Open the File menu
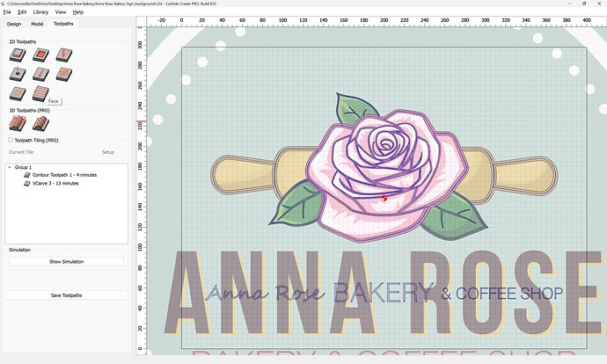The width and height of the screenshot is (607, 364). point(7,12)
